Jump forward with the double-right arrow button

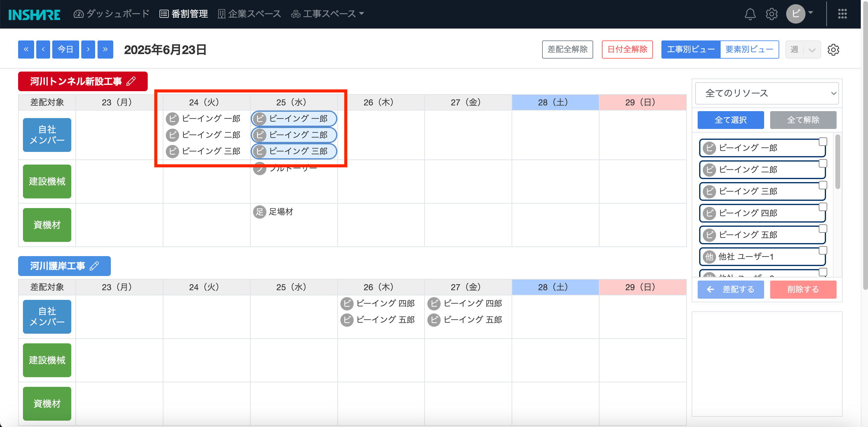click(x=105, y=50)
